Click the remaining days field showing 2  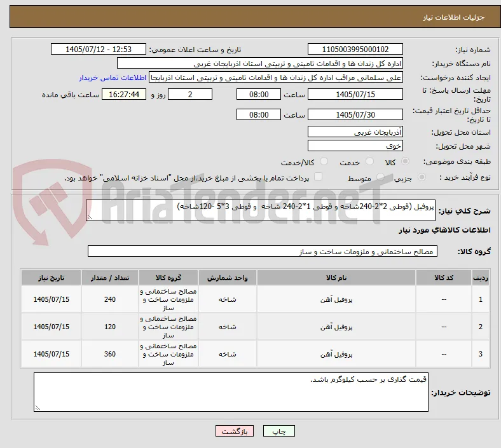pyautogui.click(x=190, y=94)
